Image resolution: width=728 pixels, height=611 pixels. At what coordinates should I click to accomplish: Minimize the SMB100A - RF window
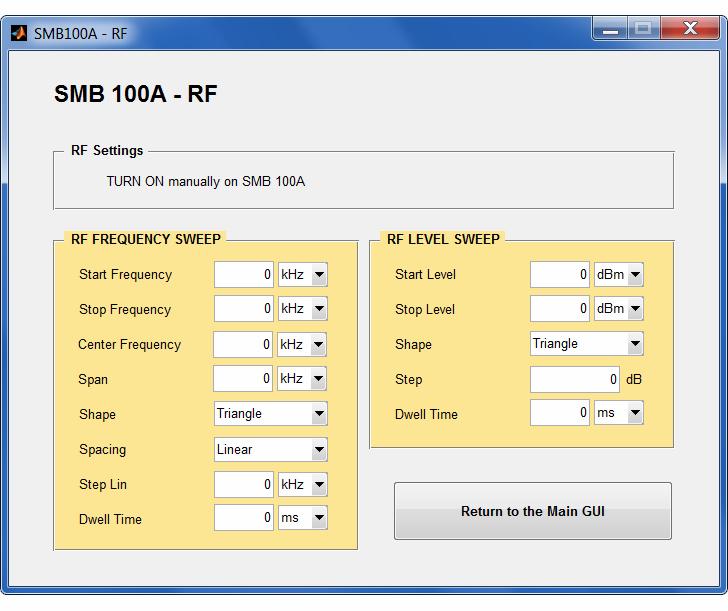[610, 29]
